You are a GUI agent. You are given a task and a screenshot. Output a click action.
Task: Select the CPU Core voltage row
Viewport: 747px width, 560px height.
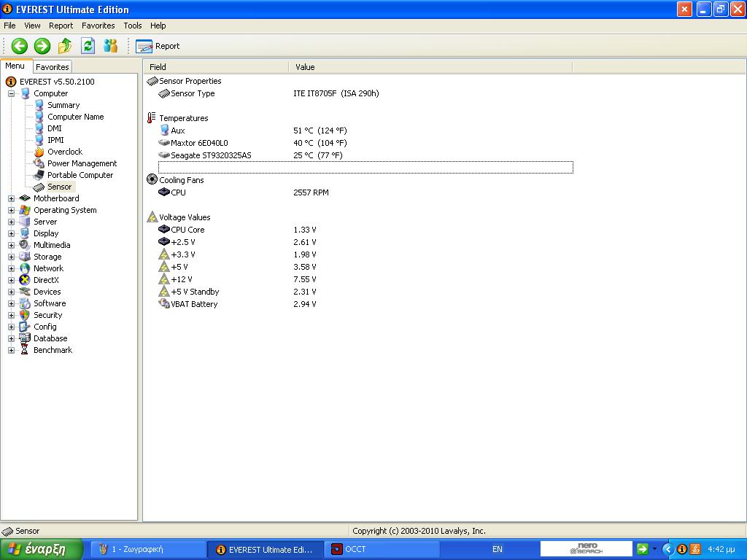365,230
